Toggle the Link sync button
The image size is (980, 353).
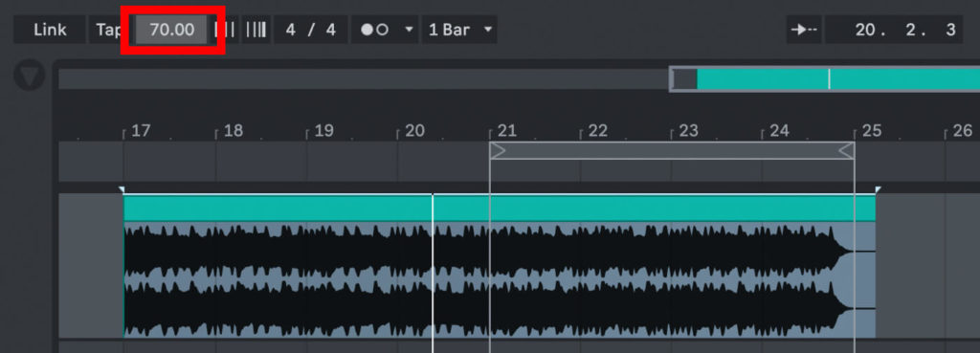point(50,30)
